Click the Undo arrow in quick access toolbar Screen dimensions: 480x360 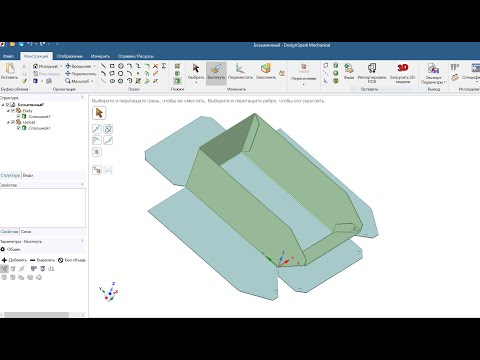pyautogui.click(x=30, y=44)
